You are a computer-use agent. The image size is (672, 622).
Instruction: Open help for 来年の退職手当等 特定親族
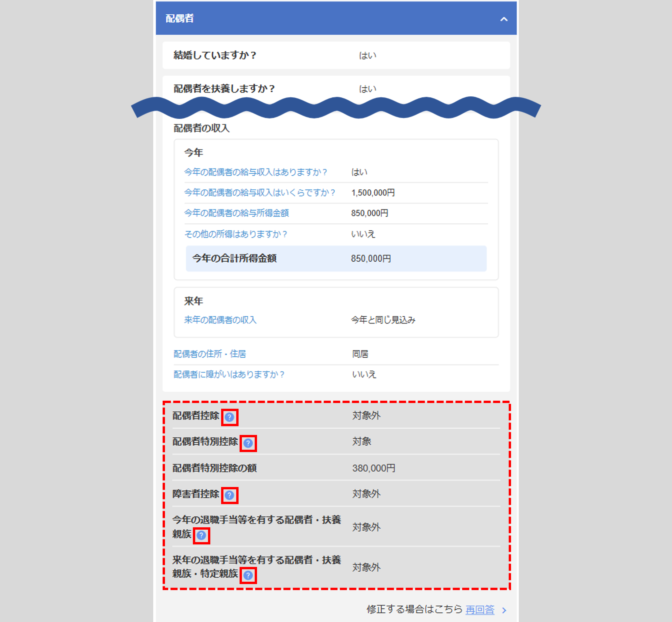point(248,575)
